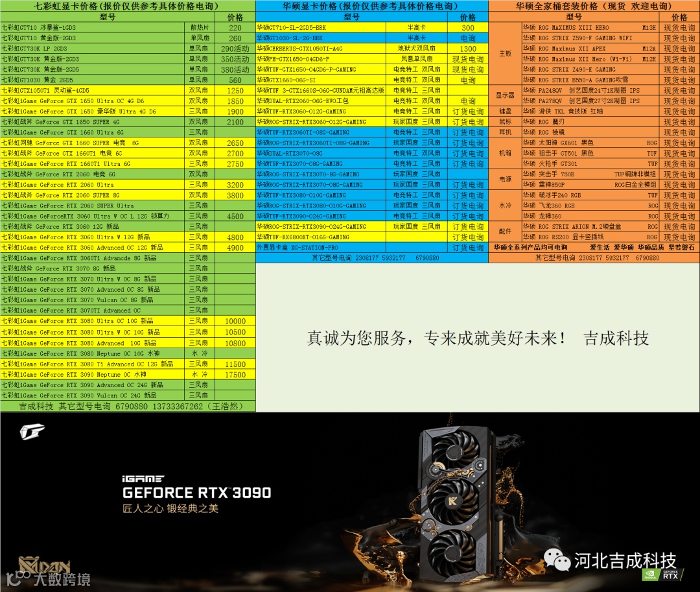Click the price 10800 cell
The height and width of the screenshot is (592, 700).
[x=235, y=343]
